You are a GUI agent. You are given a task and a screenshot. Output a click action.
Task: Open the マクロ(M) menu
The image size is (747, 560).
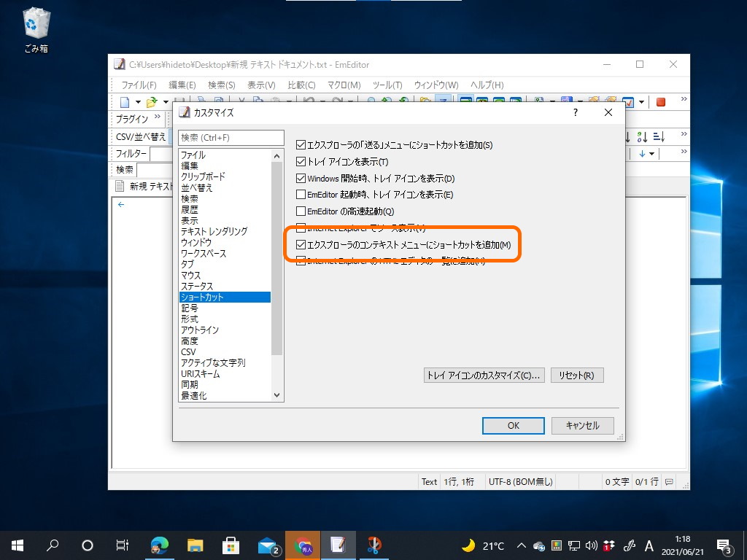344,85
